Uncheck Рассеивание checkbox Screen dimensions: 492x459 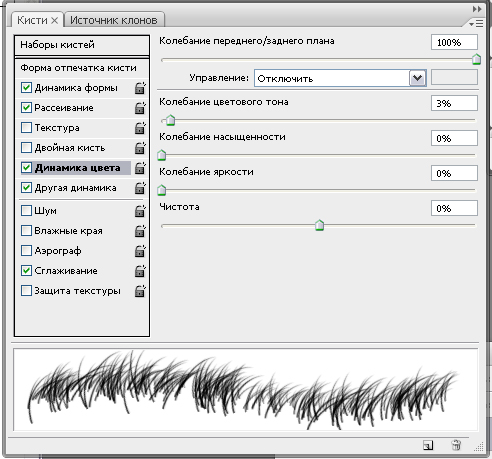click(26, 108)
